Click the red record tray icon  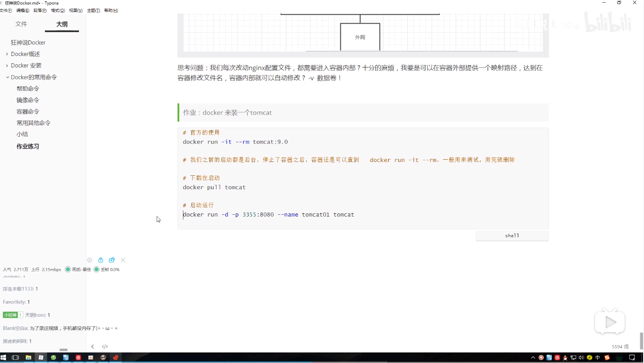click(x=541, y=357)
